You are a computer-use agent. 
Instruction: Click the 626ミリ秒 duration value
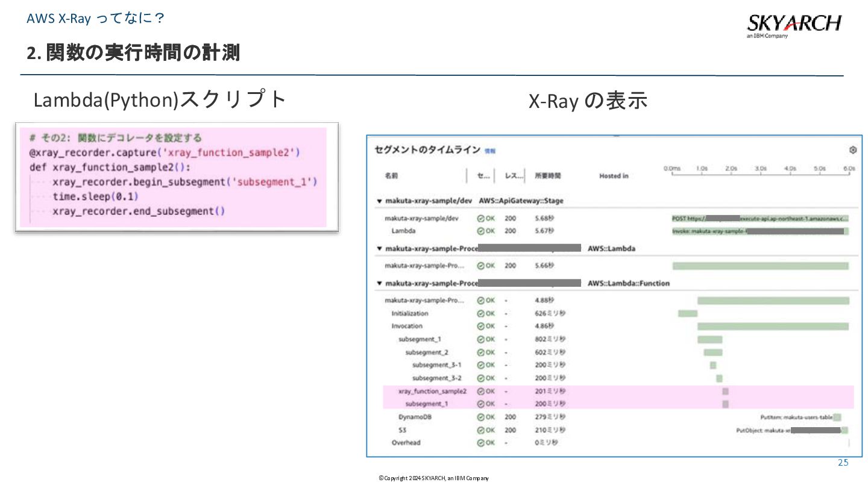point(550,313)
